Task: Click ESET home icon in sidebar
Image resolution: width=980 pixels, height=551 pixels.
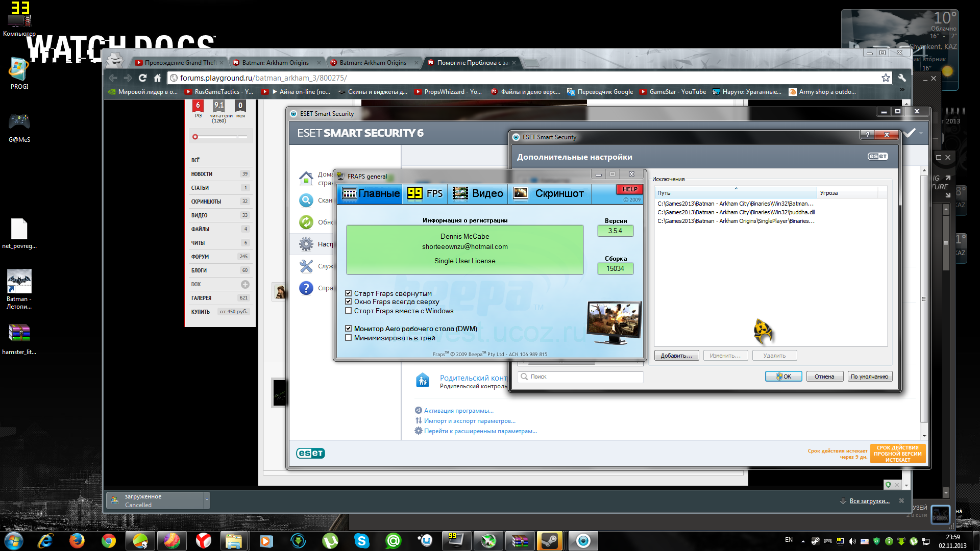Action: pos(306,178)
